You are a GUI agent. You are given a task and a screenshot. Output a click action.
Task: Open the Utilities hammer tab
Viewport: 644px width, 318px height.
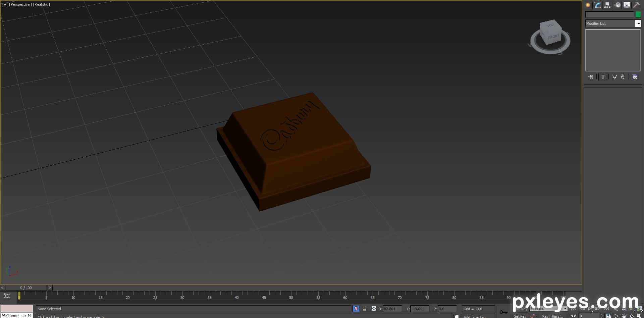point(636,5)
